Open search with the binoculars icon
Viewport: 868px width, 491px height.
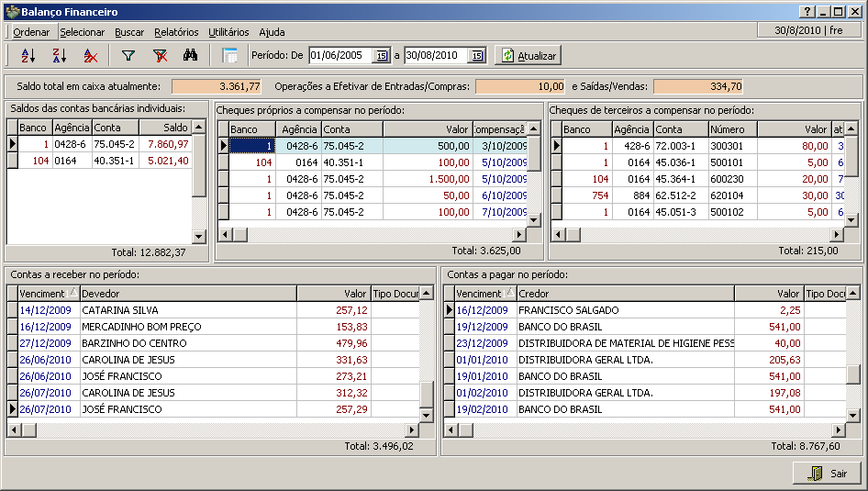coord(191,55)
